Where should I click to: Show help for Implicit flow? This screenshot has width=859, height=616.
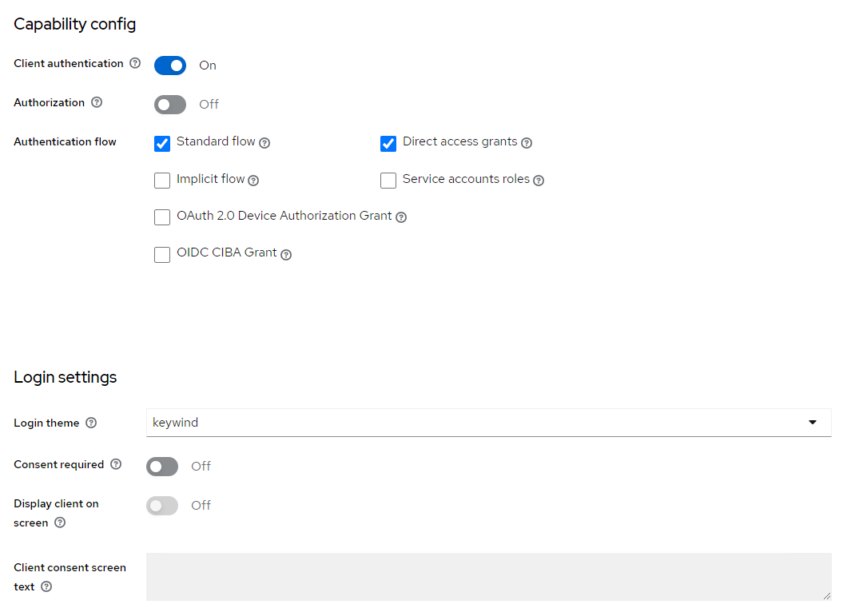point(253,181)
